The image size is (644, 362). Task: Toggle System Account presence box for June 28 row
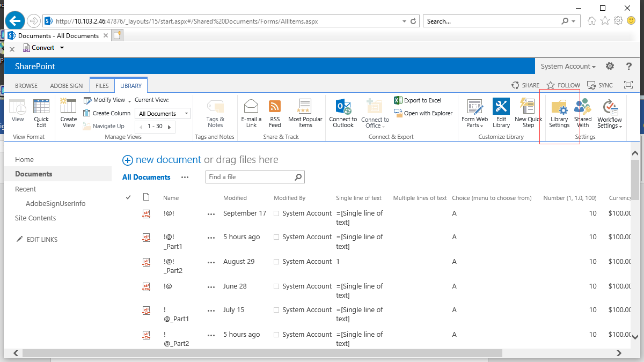pyautogui.click(x=276, y=286)
